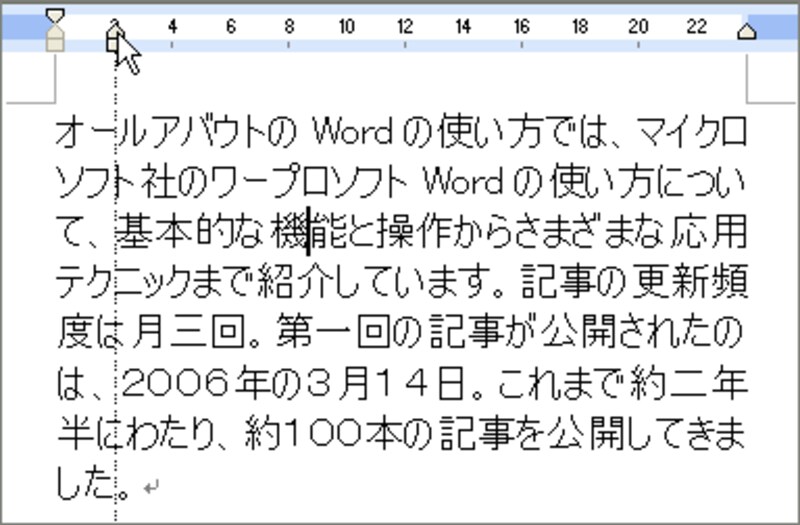Click the word 操作 in the third line
The image size is (800, 525).
pos(414,232)
